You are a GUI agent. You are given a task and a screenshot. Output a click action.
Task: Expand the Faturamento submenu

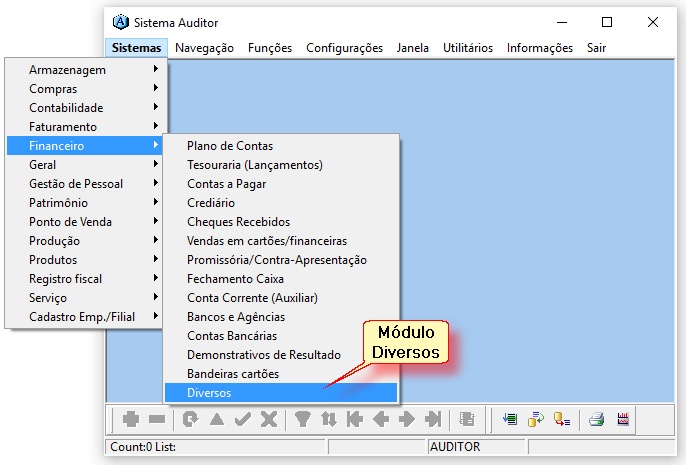84,127
